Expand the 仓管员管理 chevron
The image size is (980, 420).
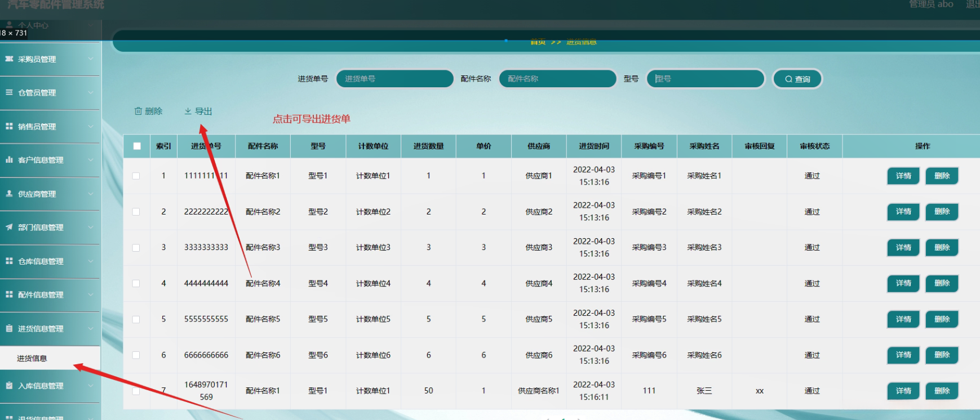91,92
